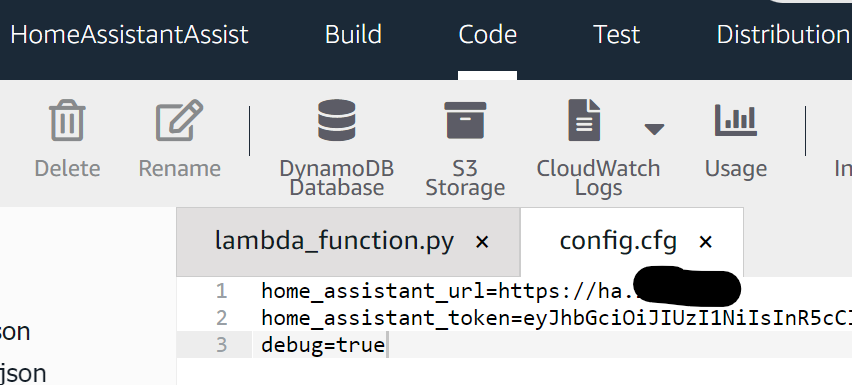Click the HomeAssistantAssist skill name
Viewport: 852px width, 385px height.
[129, 35]
